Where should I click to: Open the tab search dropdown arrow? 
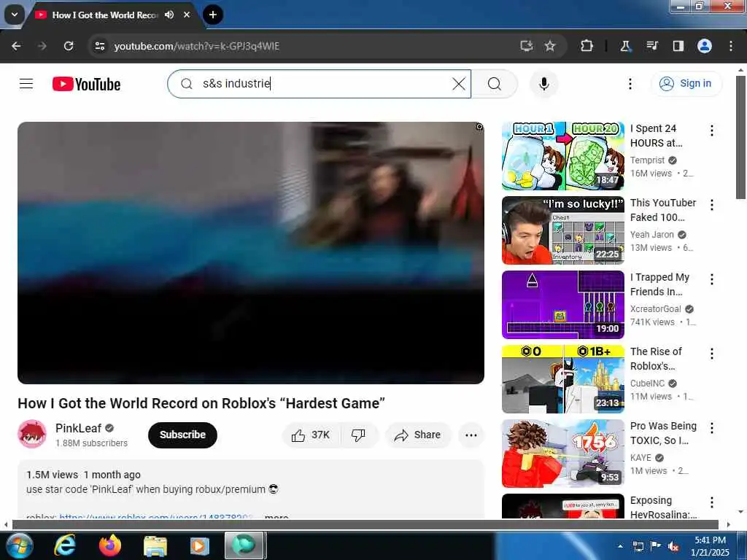click(15, 15)
